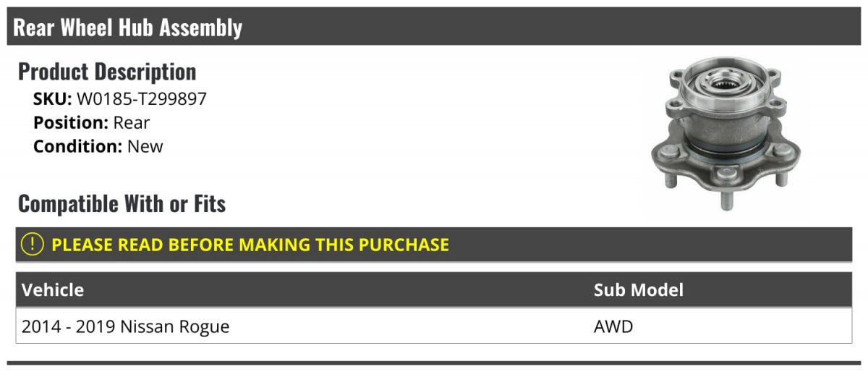The width and height of the screenshot is (868, 372).
Task: Click the Compatible With or Fits heading
Action: (122, 204)
